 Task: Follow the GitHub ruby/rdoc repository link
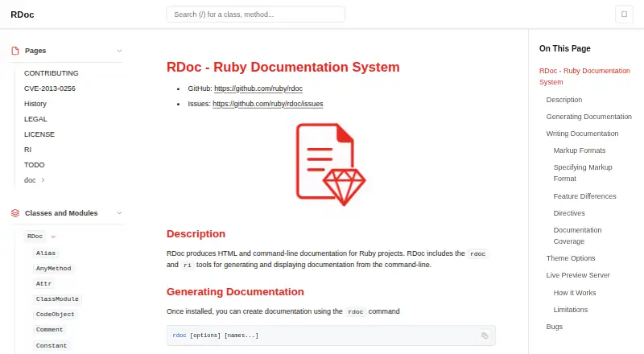coord(258,88)
